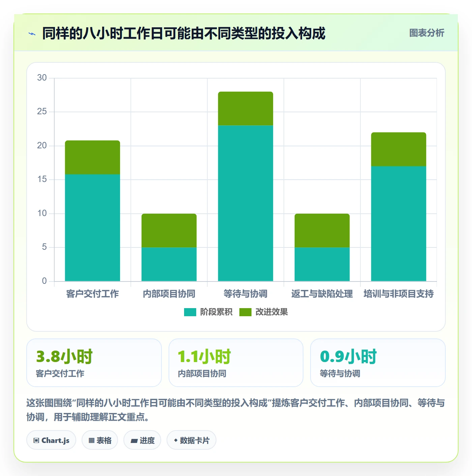
Task: Click the teal segment of the 返工与缺陷处理 bar
Action: (x=322, y=264)
